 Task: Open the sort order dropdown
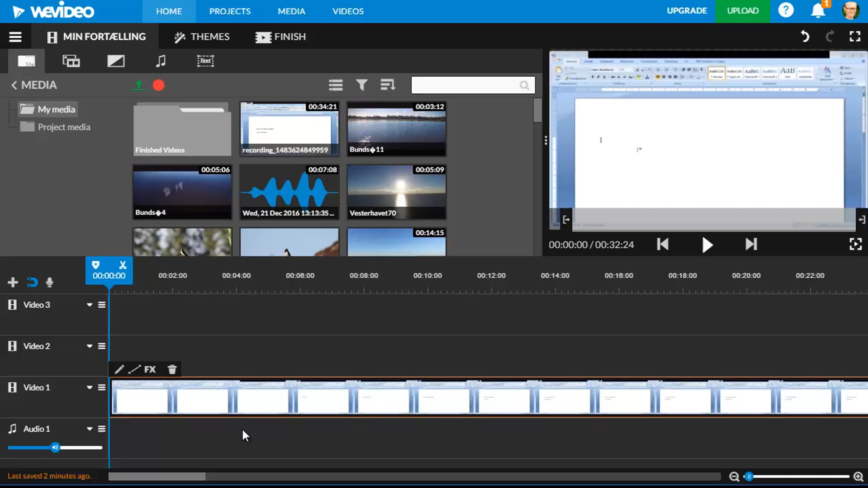pos(388,85)
